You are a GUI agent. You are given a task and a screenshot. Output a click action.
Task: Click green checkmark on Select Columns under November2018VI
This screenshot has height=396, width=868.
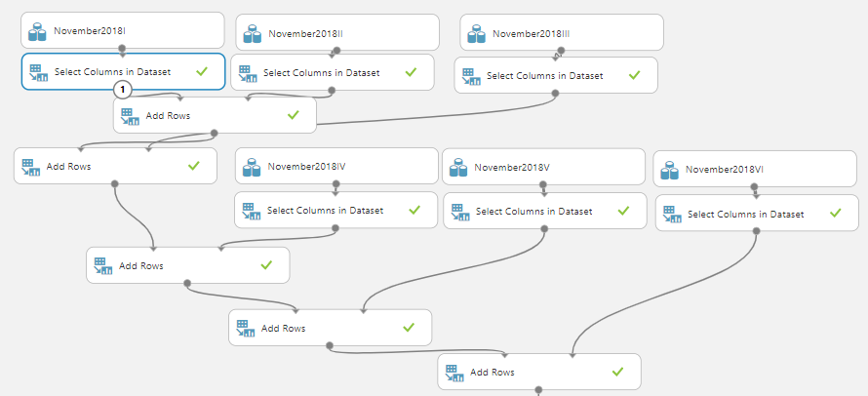tap(835, 214)
